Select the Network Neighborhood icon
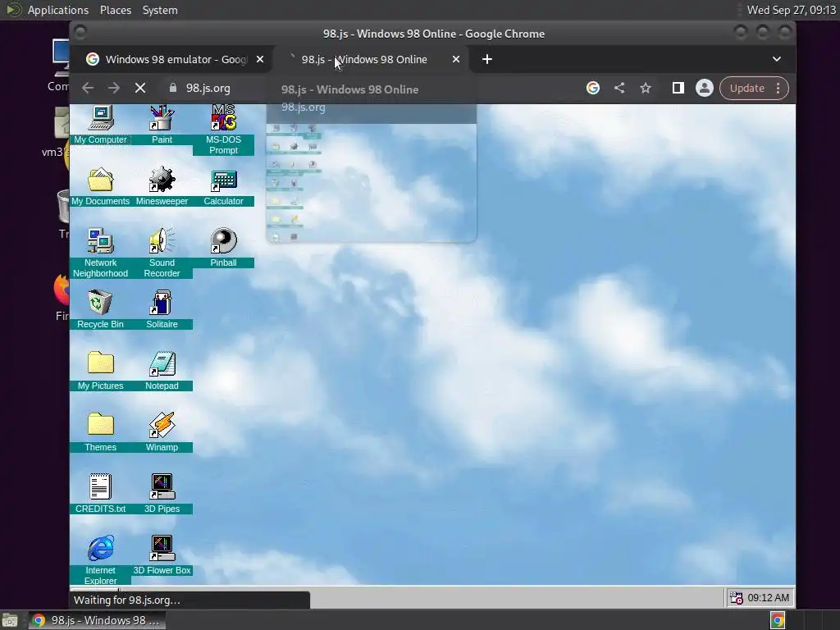840x630 pixels. [x=100, y=253]
